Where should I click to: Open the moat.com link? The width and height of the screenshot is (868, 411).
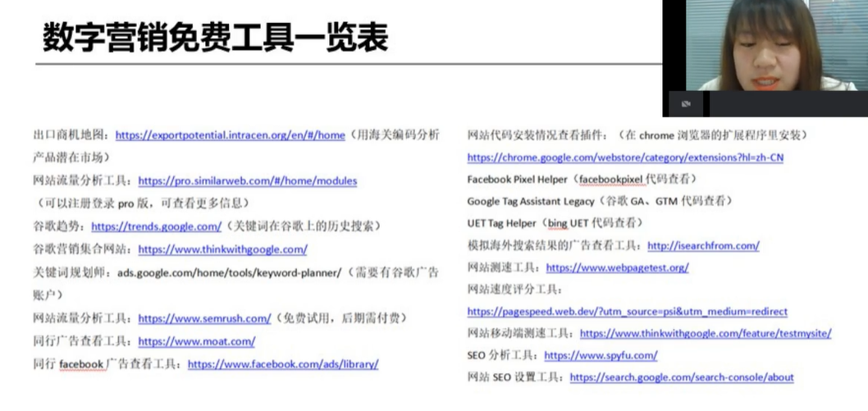(x=197, y=342)
